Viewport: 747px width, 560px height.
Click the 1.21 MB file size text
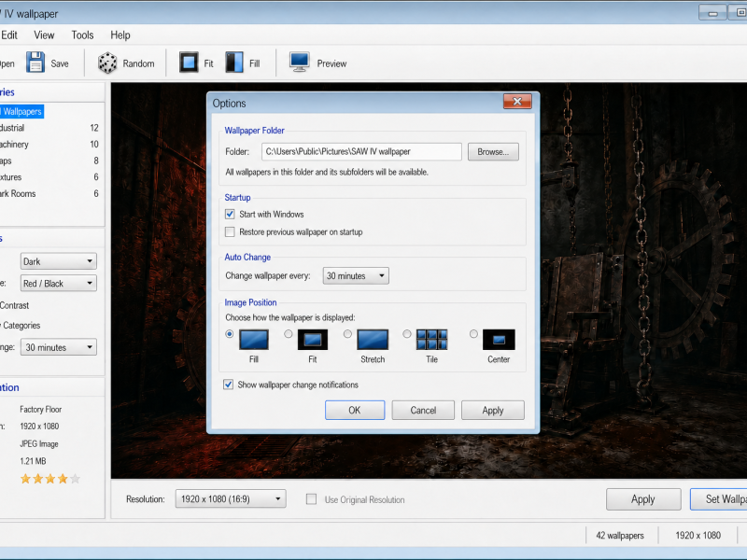[33, 461]
